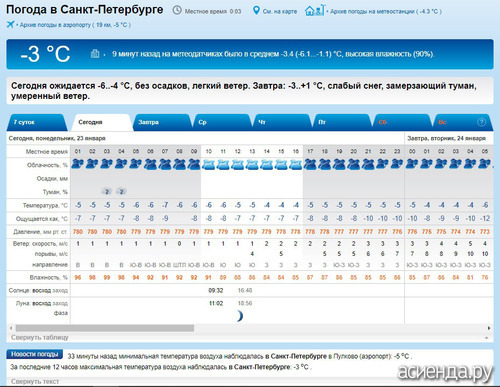Screen dimensions: 500x387
Task: Click the help question mark icon on tabs
Action: [x=481, y=122]
